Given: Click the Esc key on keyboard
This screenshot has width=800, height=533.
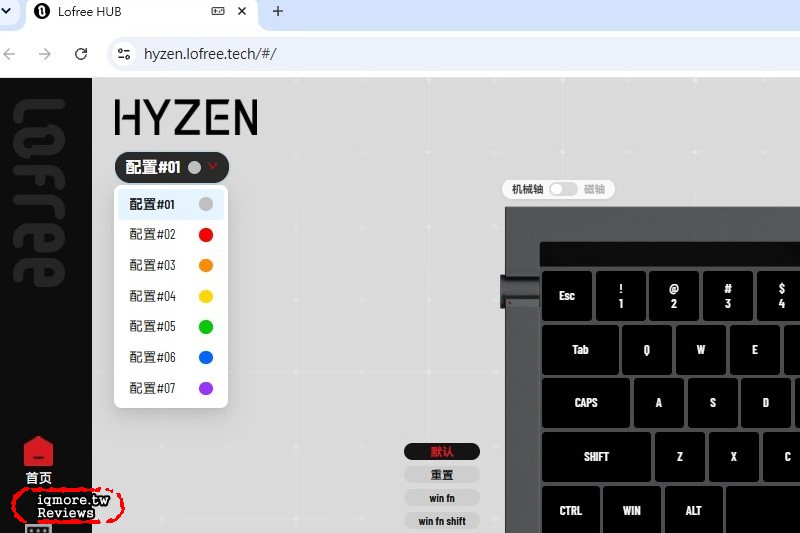Looking at the screenshot, I should [567, 296].
